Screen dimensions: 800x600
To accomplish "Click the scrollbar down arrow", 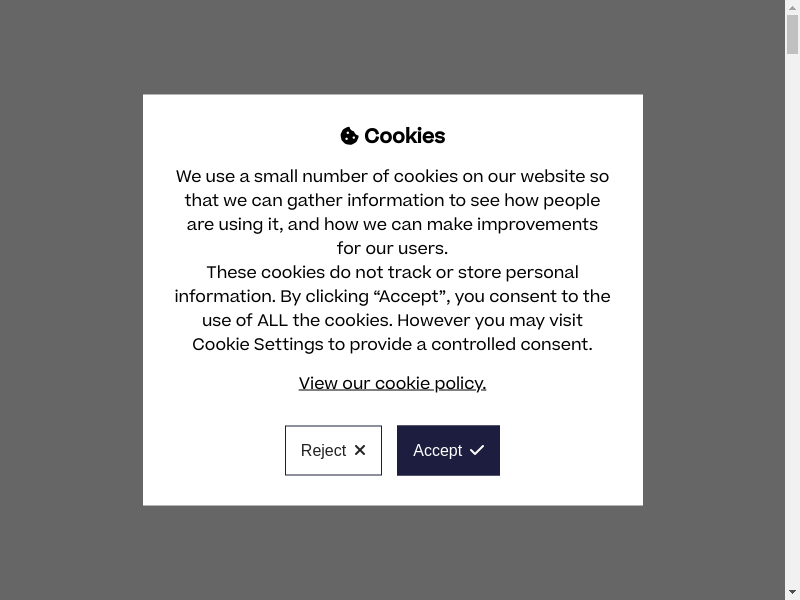I will coord(792,592).
